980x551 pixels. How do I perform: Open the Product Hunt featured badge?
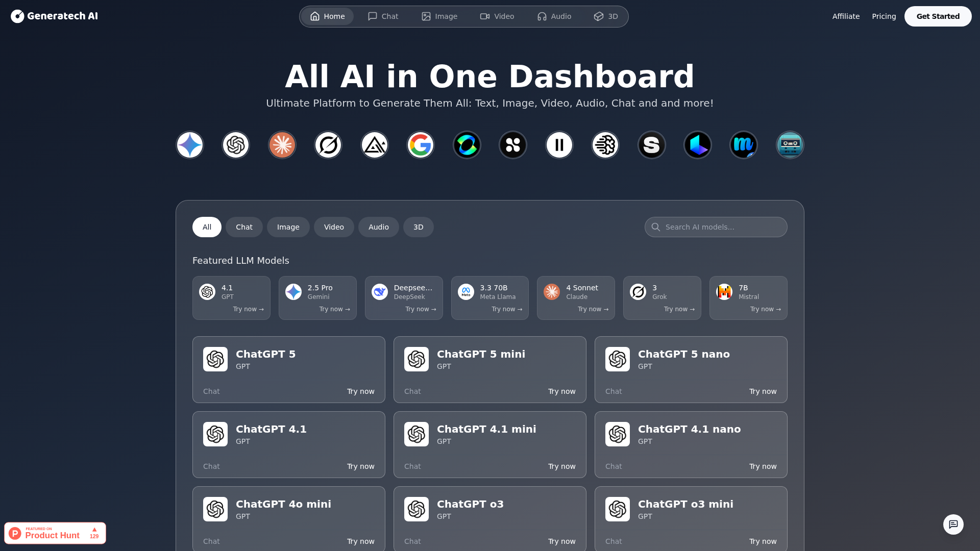[x=55, y=533]
